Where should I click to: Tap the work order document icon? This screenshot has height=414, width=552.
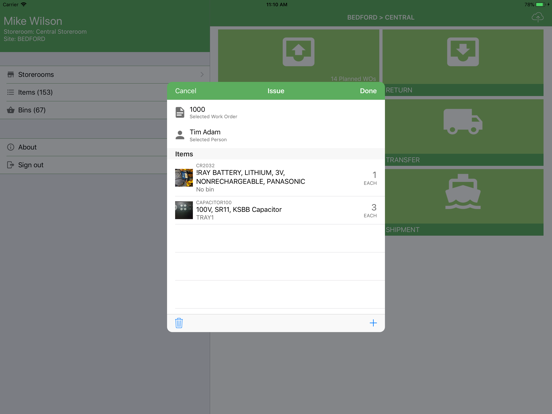tap(180, 112)
